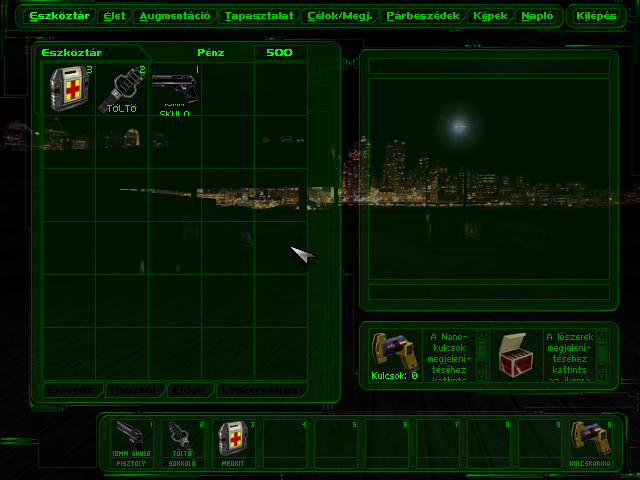Select the pistol in belt slot 1
The width and height of the screenshot is (640, 480).
[x=131, y=443]
